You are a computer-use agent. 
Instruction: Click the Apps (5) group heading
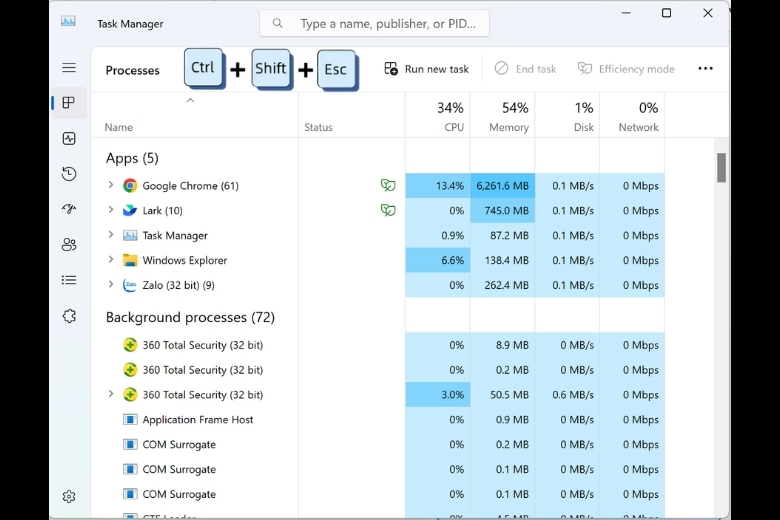[x=132, y=158]
